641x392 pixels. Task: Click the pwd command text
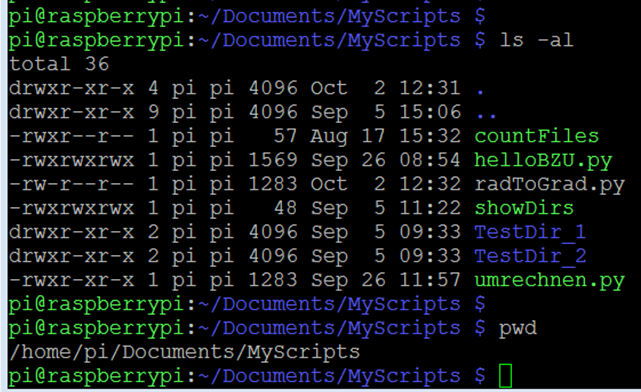pyautogui.click(x=518, y=329)
